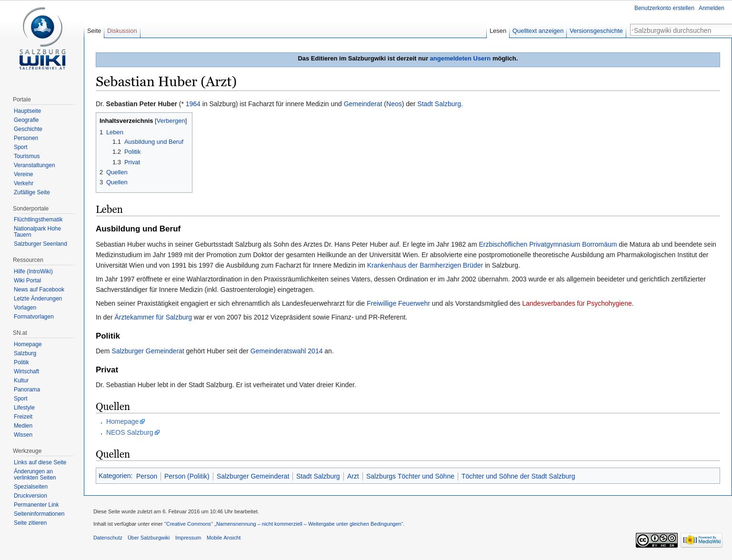This screenshot has height=560, width=732.
Task: Jump to Privat in table of contents
Action: (x=132, y=162)
